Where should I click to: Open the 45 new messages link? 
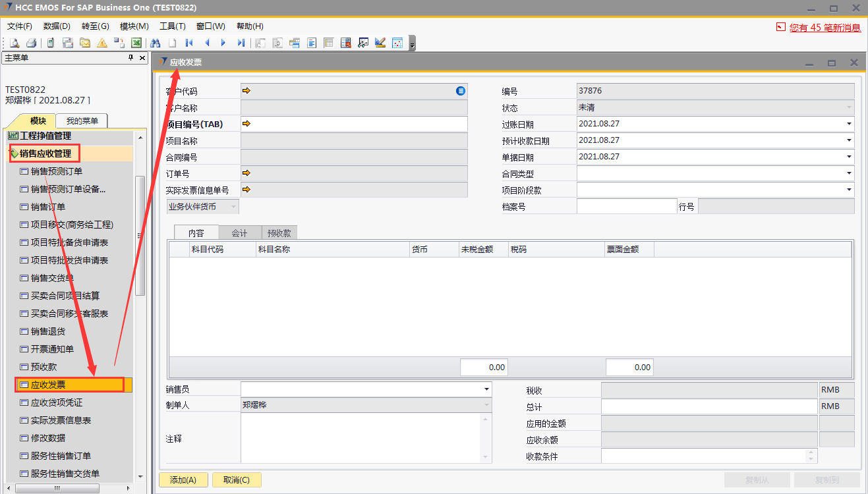[x=825, y=28]
